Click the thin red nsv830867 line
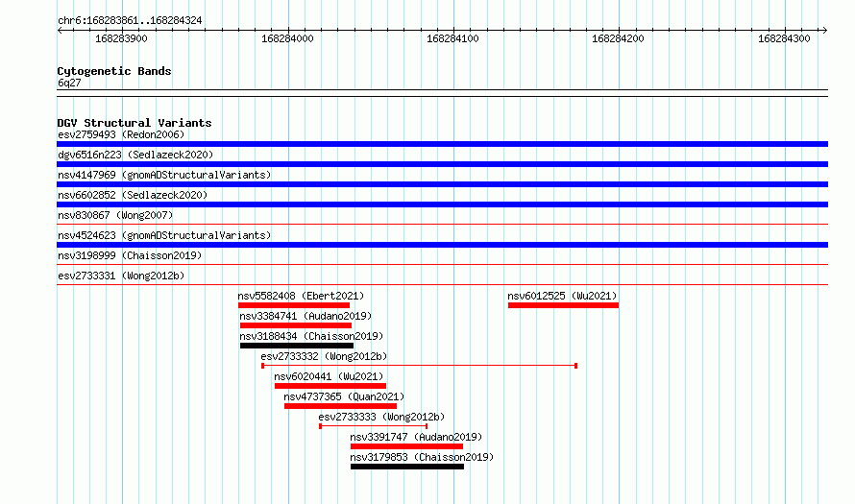 click(442, 224)
